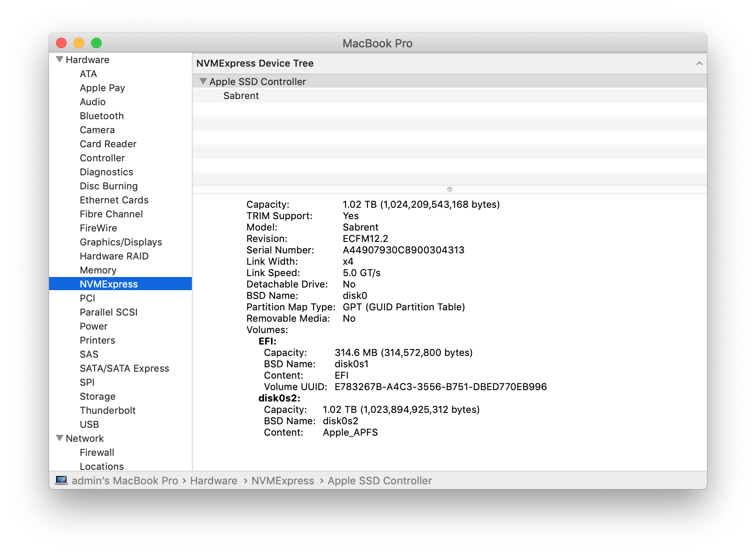
Task: Open Memory in the sidebar
Action: tap(98, 270)
